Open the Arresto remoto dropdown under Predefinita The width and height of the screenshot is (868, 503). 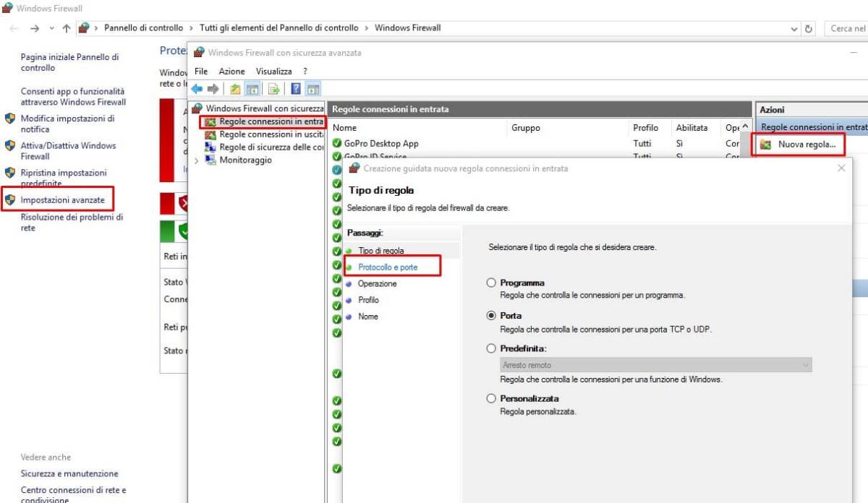coord(805,365)
